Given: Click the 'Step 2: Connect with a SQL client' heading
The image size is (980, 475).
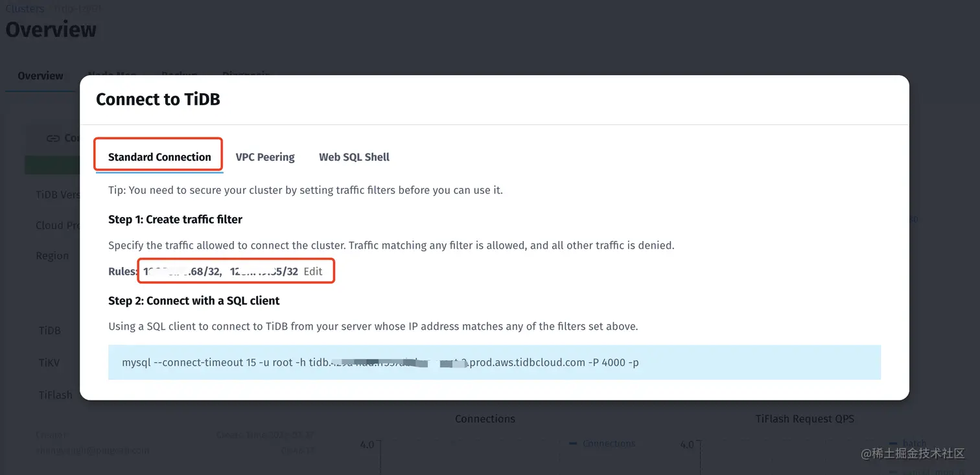Looking at the screenshot, I should pyautogui.click(x=194, y=301).
